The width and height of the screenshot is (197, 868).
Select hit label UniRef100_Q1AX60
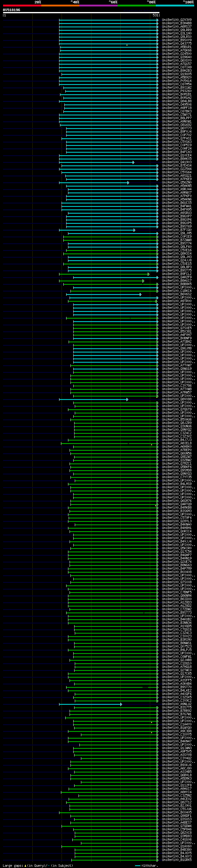click(x=177, y=846)
